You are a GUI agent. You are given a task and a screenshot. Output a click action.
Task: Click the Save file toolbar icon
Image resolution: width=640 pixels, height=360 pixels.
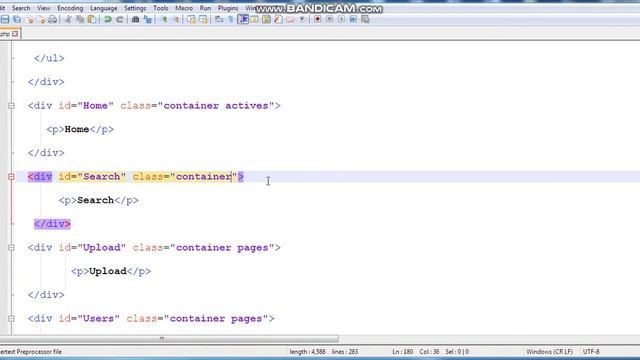click(5, 19)
